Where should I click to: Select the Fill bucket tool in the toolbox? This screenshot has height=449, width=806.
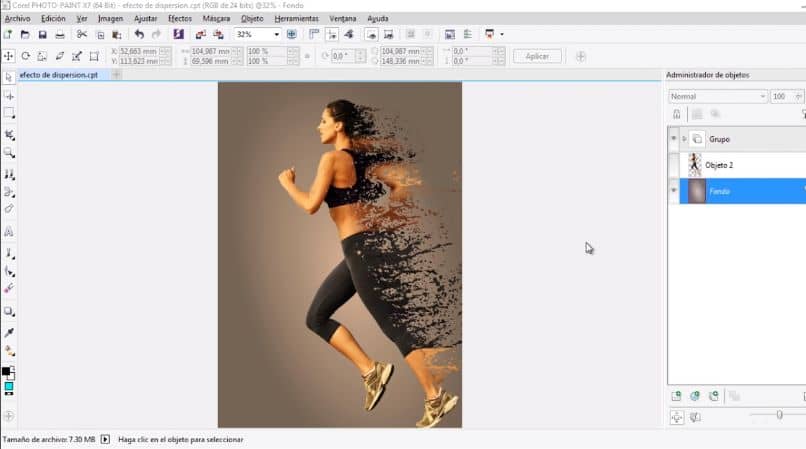click(x=9, y=351)
